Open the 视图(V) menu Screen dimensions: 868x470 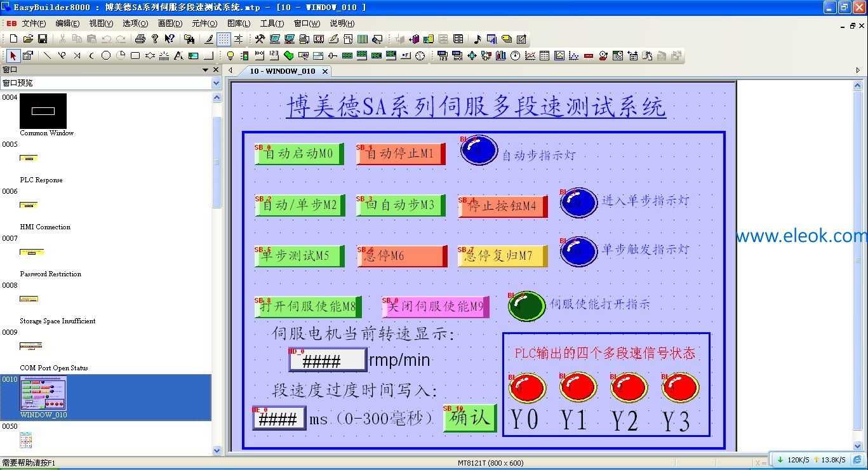point(101,23)
